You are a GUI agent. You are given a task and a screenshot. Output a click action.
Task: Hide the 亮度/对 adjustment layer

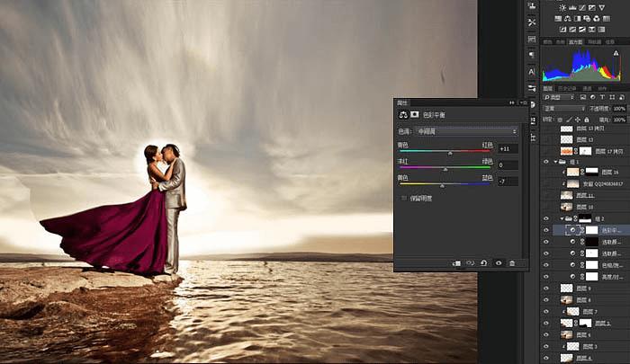click(x=545, y=277)
